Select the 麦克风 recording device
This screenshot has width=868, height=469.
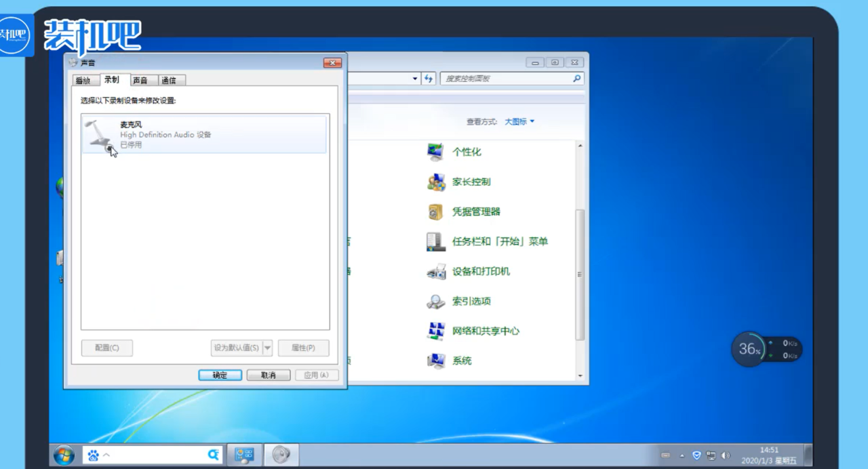204,134
